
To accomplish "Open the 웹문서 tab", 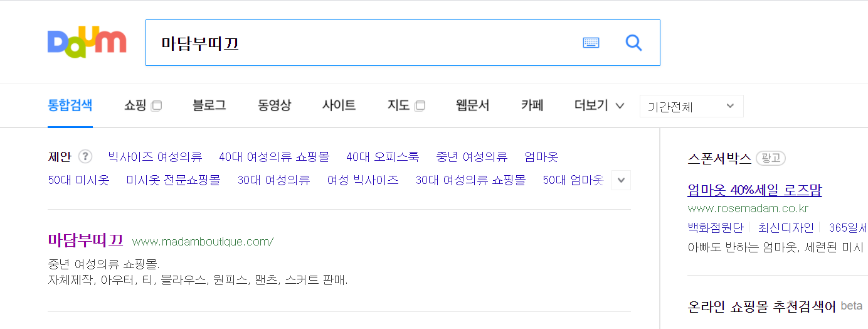I will (473, 105).
